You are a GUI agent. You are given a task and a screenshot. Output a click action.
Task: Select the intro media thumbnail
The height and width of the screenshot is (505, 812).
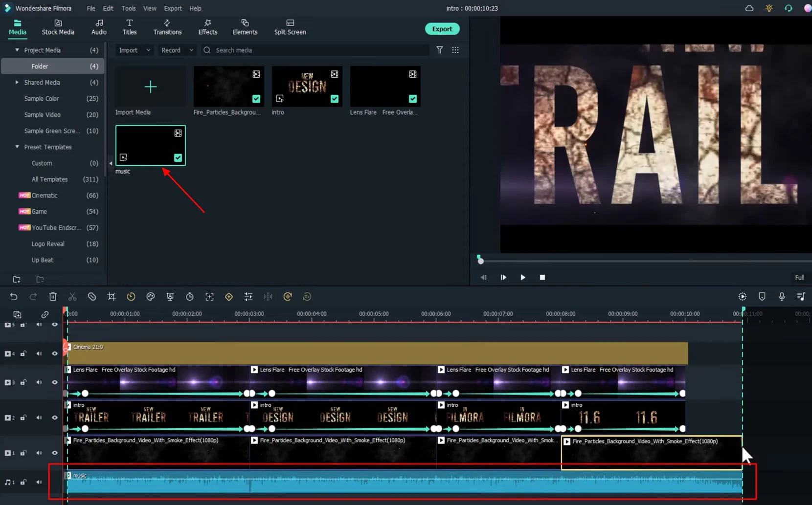click(x=307, y=87)
